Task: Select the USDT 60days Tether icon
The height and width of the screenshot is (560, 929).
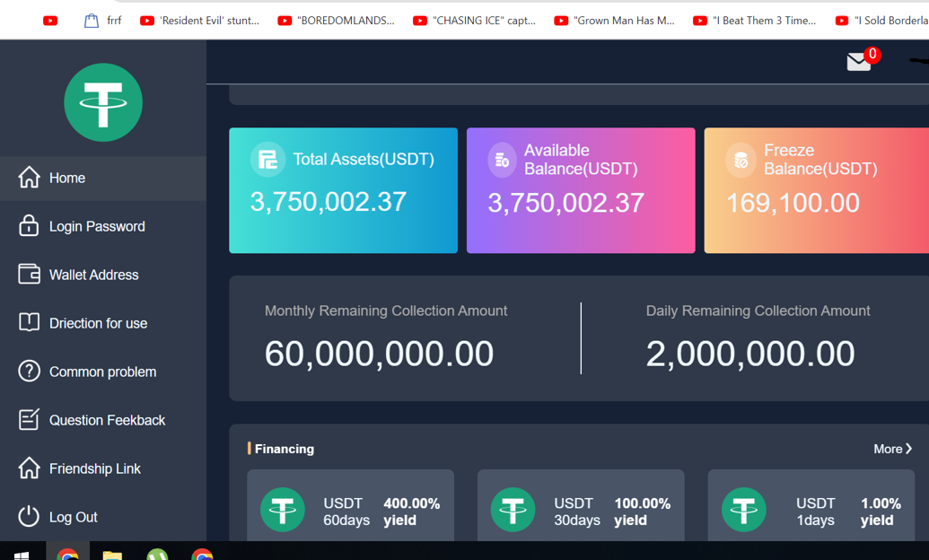Action: coord(283,510)
